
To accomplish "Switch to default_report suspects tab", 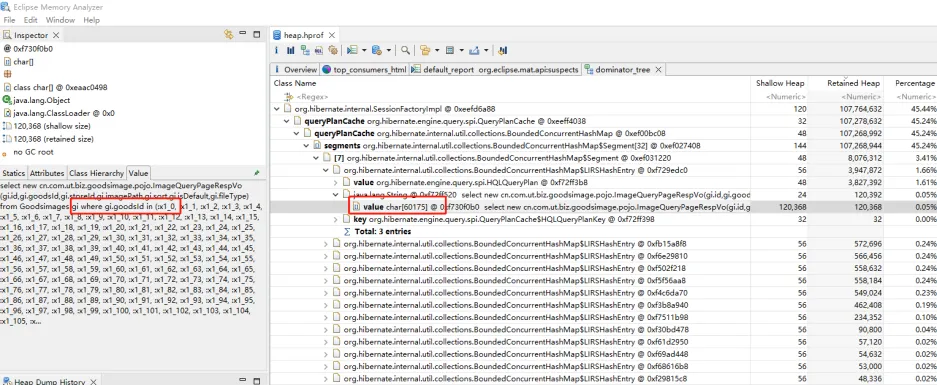I will [x=495, y=70].
